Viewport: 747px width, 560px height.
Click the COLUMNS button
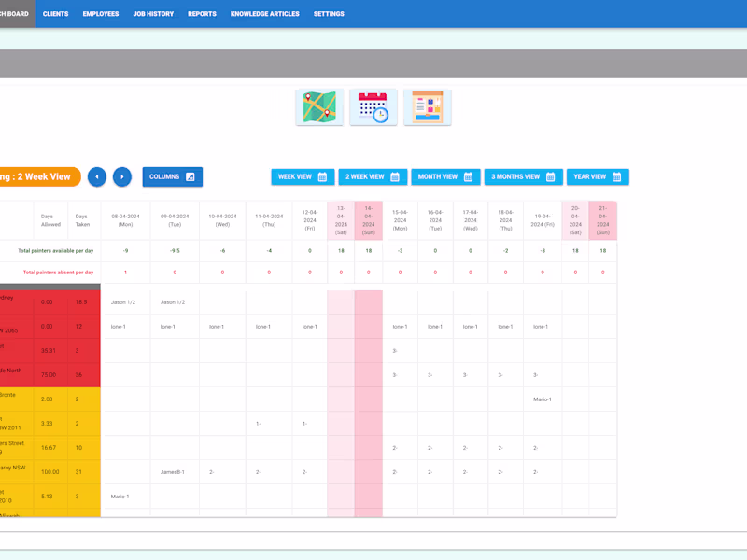pos(172,176)
